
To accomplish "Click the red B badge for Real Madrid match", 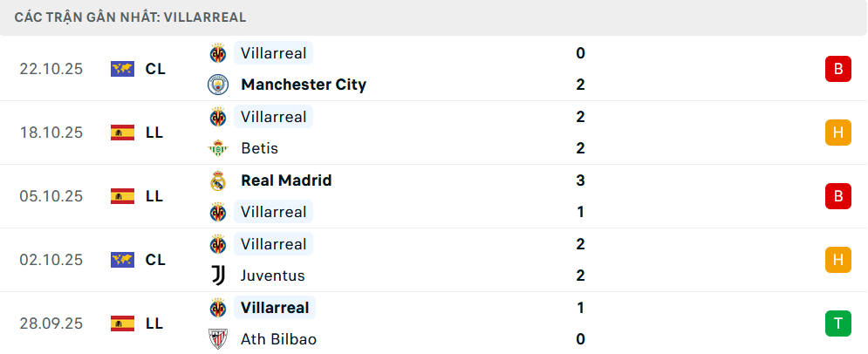I will pos(837,196).
